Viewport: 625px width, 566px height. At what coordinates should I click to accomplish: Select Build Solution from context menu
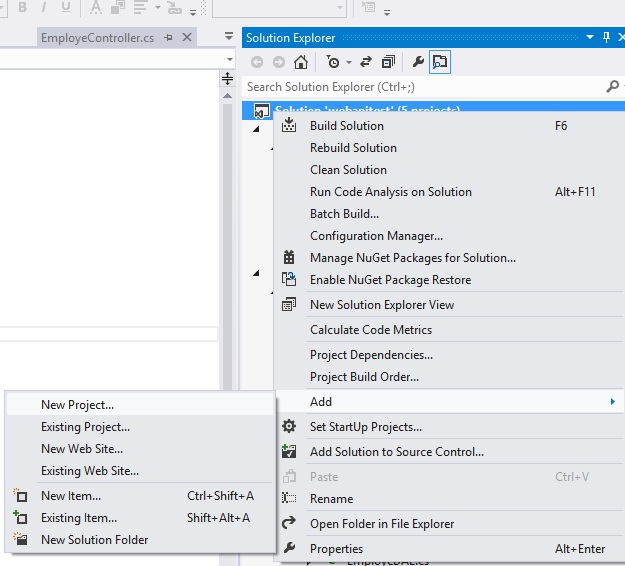pyautogui.click(x=450, y=126)
